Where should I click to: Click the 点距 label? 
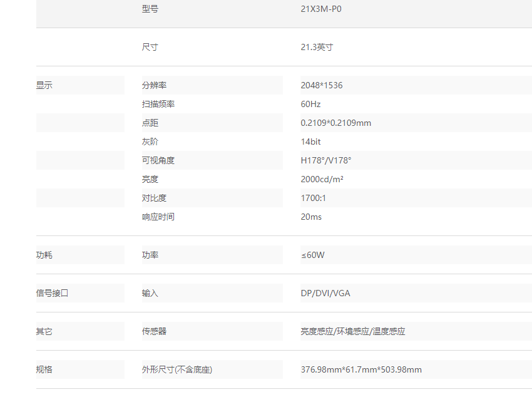point(150,123)
